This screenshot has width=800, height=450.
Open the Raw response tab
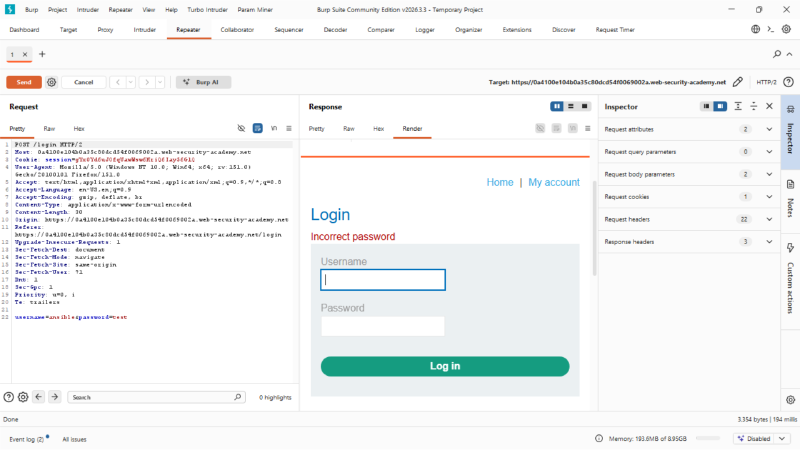pos(349,129)
